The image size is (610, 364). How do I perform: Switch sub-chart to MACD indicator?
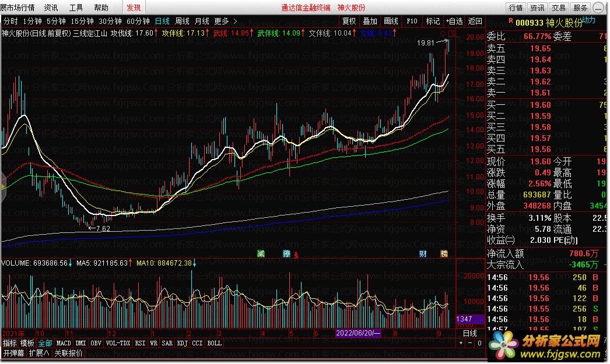[x=64, y=343]
